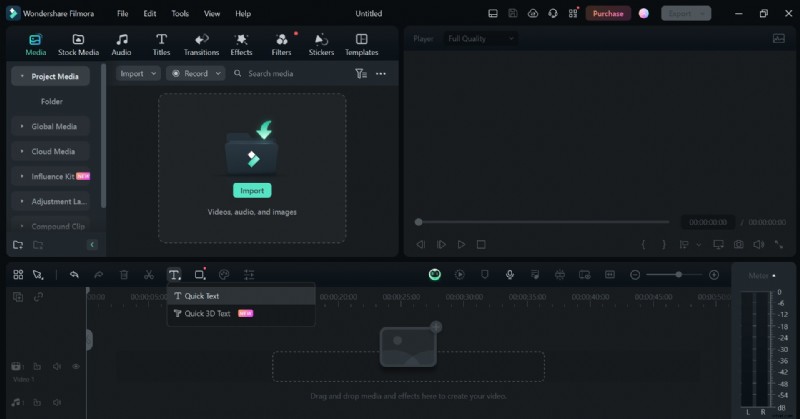Expand the Cloud Media folder
Image resolution: width=800 pixels, height=419 pixels.
(x=52, y=152)
